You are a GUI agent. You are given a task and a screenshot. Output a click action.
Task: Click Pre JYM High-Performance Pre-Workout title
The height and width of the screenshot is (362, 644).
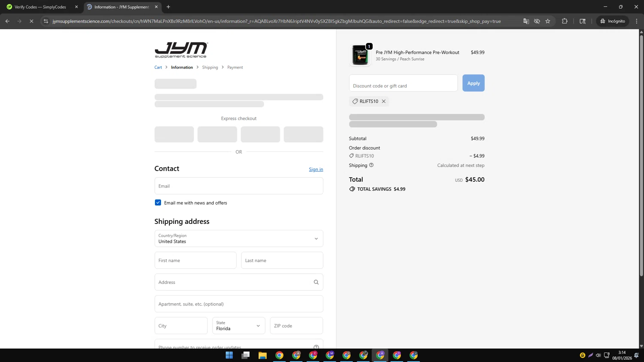417,52
